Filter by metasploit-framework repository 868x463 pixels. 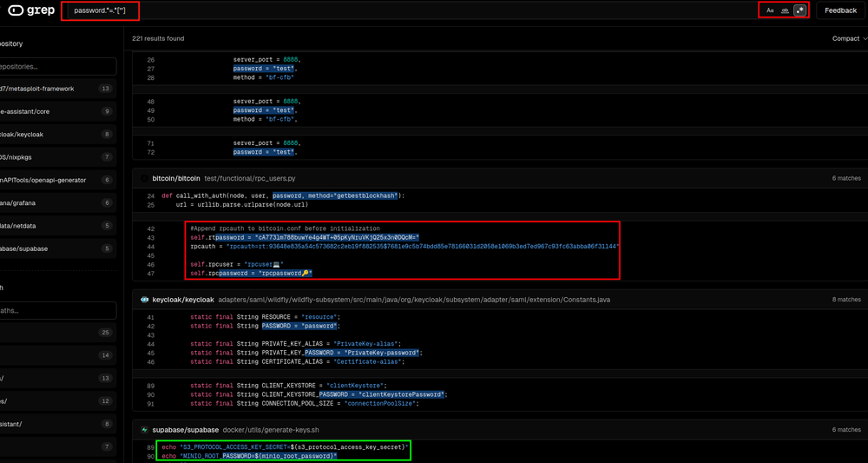[x=58, y=89]
